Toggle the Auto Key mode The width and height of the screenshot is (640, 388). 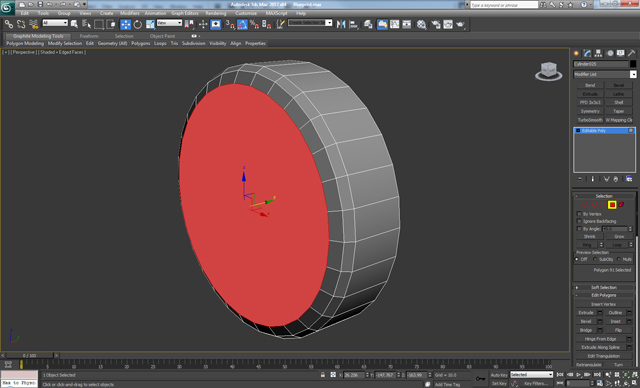[499, 375]
